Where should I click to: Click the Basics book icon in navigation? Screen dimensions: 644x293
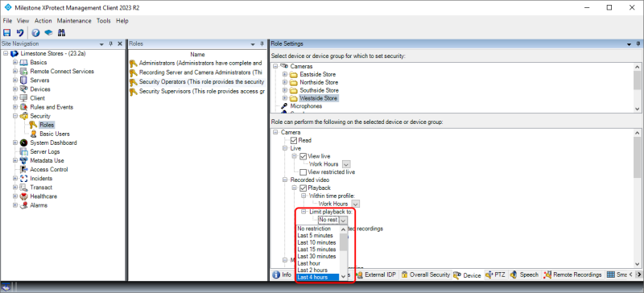[24, 63]
